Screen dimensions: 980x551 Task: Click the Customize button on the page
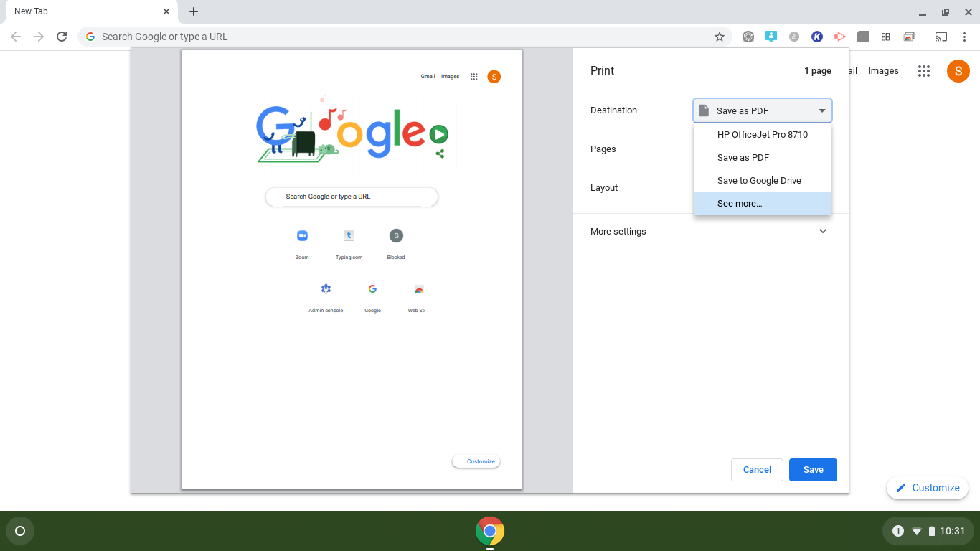[928, 488]
